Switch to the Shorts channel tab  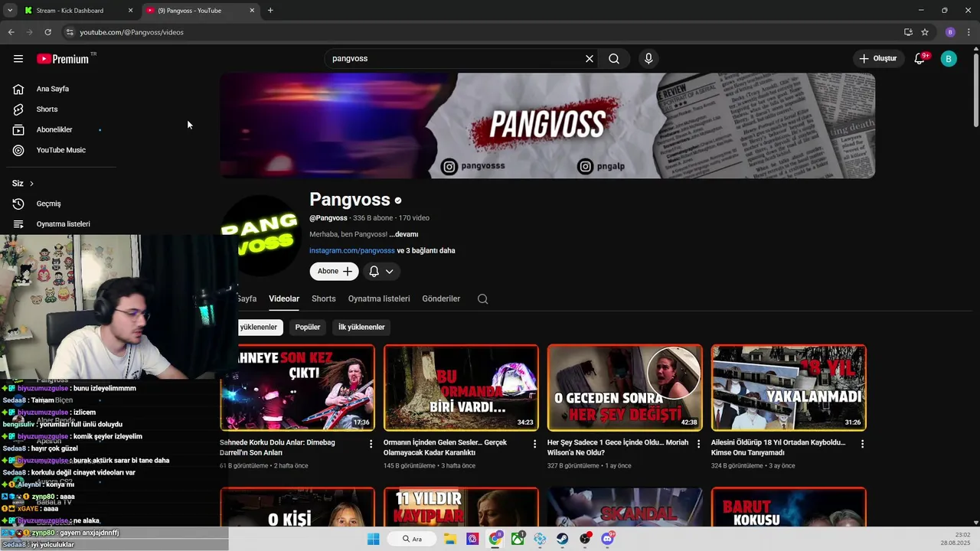coord(324,299)
